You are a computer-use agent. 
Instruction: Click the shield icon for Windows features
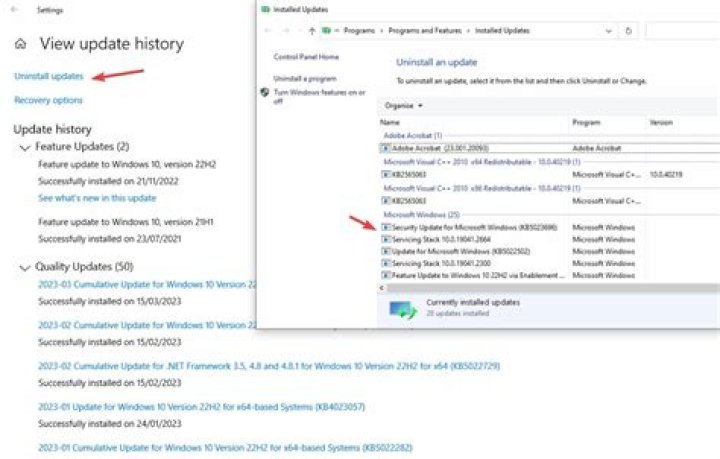pyautogui.click(x=265, y=92)
